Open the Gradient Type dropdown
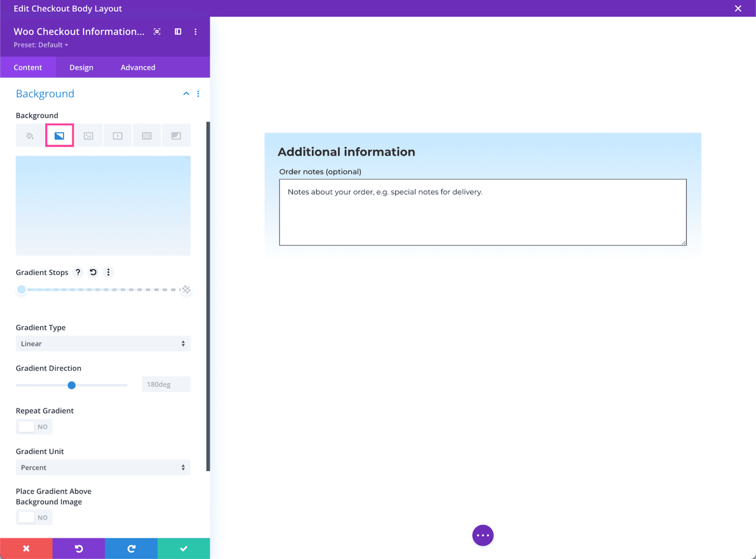The image size is (756, 559). [x=103, y=343]
